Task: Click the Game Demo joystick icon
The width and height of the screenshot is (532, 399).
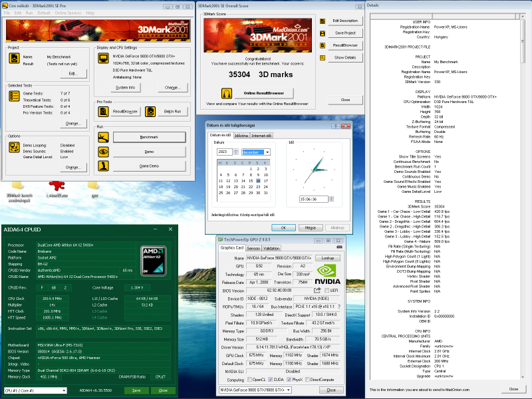Action: click(x=103, y=166)
